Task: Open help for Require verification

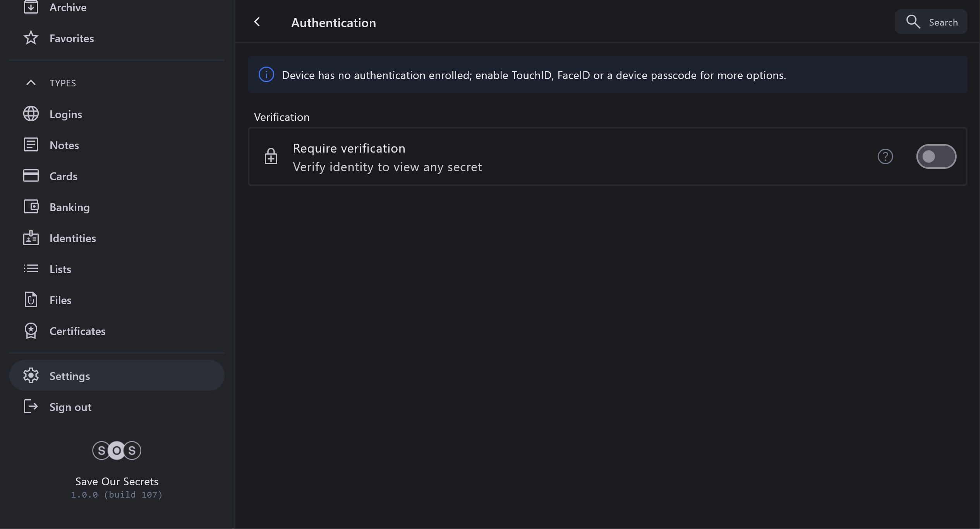Action: tap(885, 156)
